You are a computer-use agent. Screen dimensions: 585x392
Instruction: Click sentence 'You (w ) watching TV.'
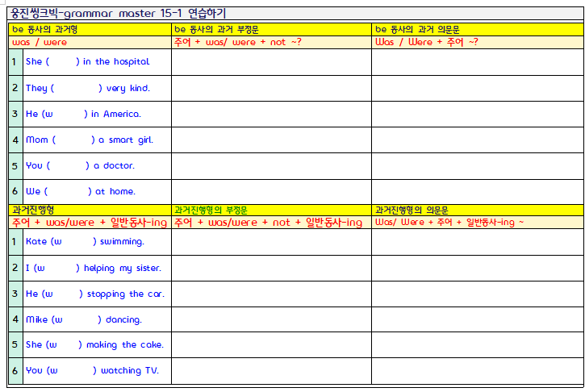(x=92, y=371)
